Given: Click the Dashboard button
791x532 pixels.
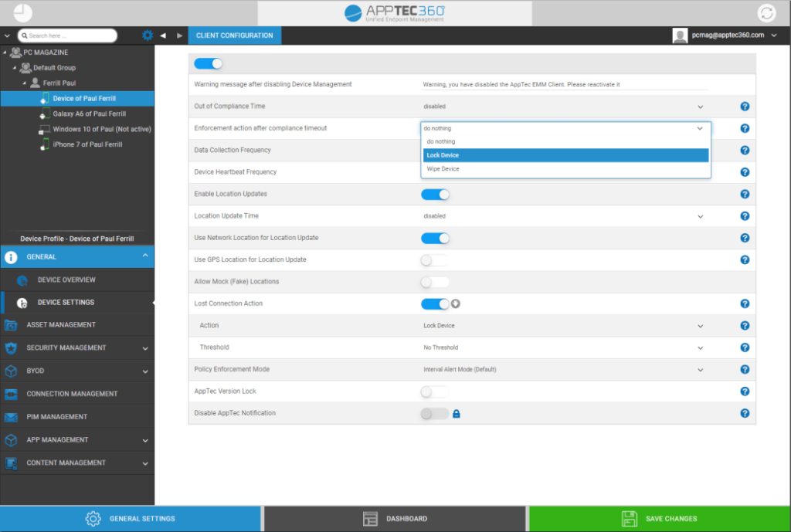Looking at the screenshot, I should pyautogui.click(x=395, y=518).
